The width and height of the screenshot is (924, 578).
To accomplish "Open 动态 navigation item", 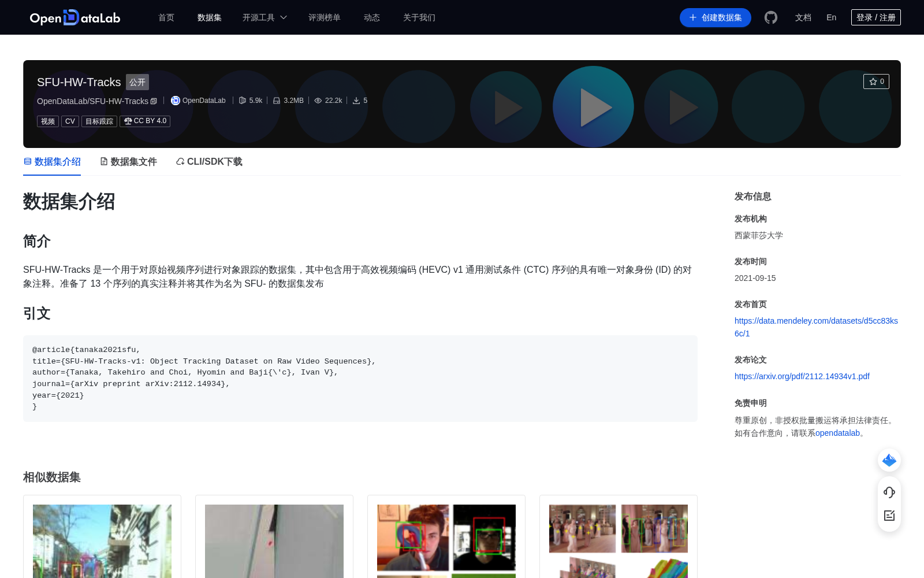I will 372,17.
